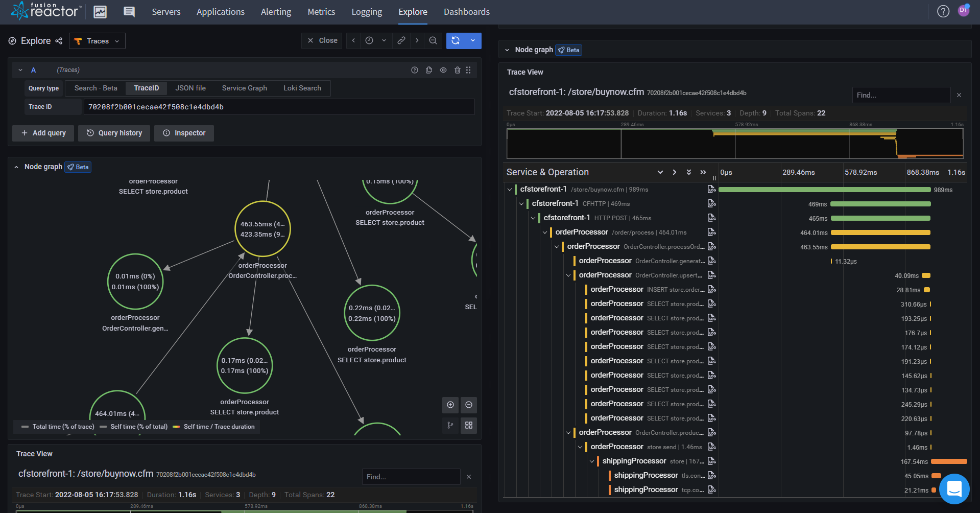Click the Add query button

(x=43, y=133)
